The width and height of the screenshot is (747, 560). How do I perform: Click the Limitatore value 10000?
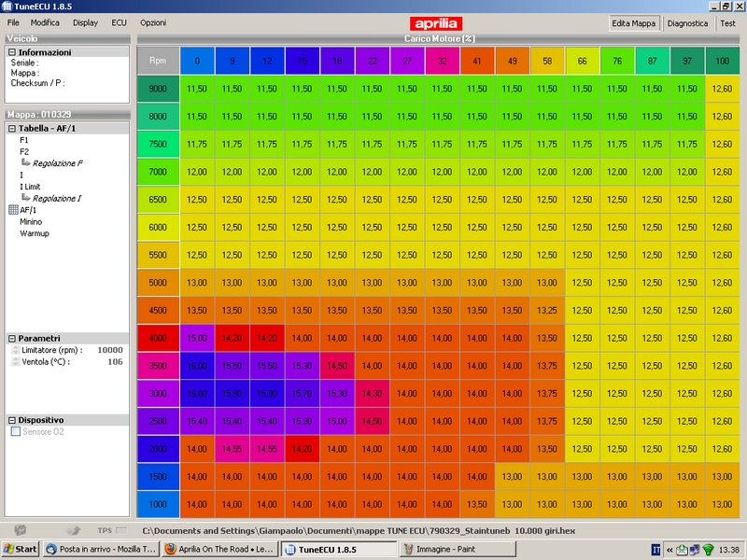pyautogui.click(x=110, y=350)
